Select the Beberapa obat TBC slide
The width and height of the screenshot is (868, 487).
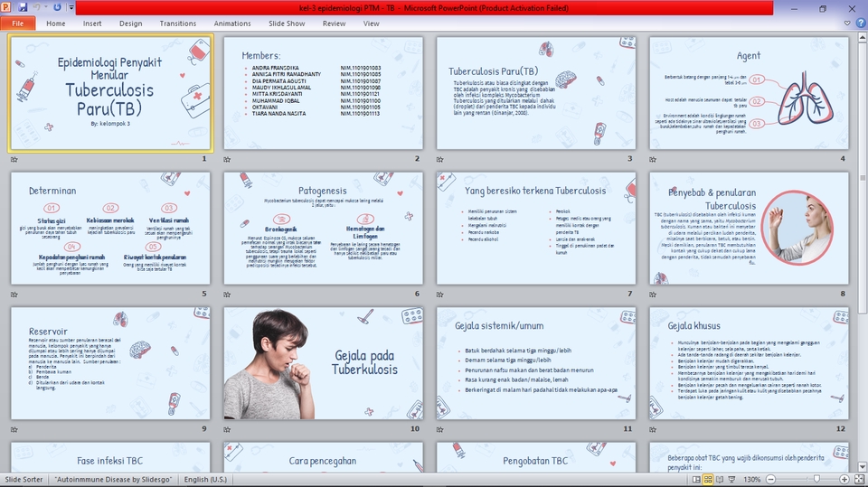click(x=749, y=457)
